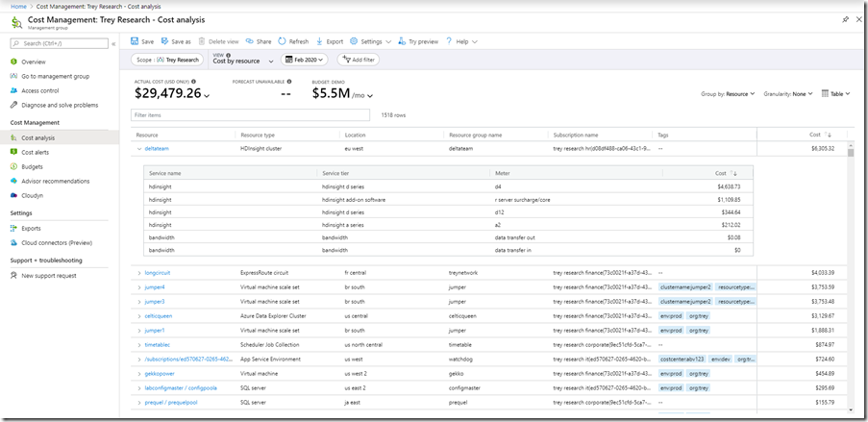Viewport: 868px width, 422px height.
Task: Open the gekkopower resource link
Action: click(x=160, y=374)
